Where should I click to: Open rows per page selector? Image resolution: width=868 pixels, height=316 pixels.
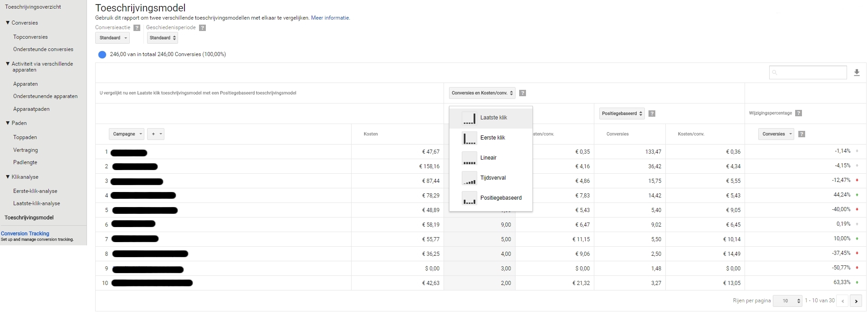click(787, 301)
